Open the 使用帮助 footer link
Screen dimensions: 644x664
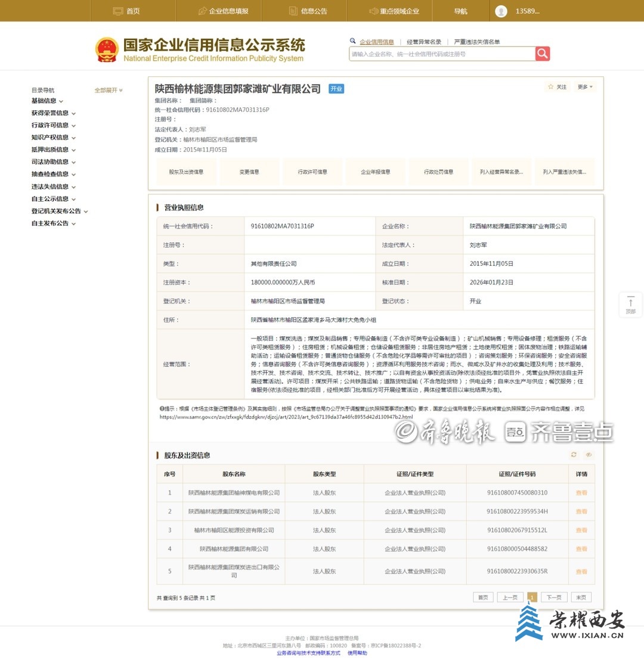[357, 653]
